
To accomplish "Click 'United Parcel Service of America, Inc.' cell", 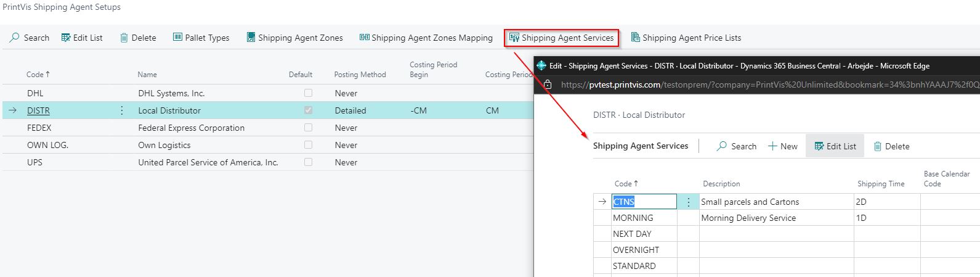I will click(x=208, y=162).
